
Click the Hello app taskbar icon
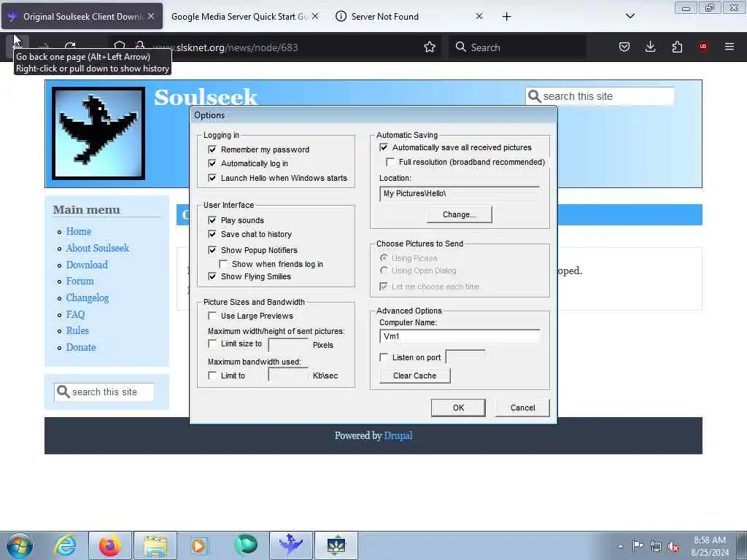pos(336,545)
